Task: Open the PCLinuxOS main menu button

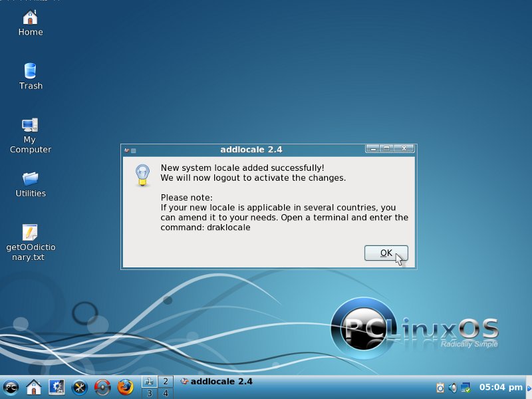Action: click(x=11, y=387)
